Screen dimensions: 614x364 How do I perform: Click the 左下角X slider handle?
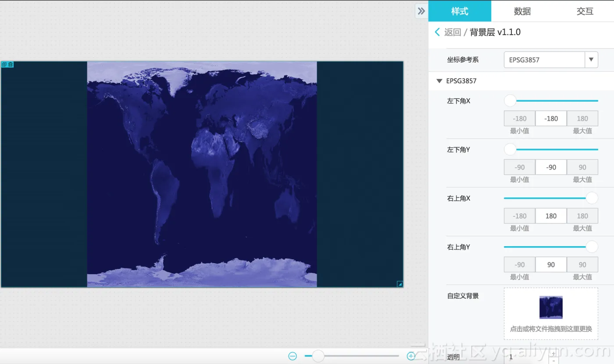coord(510,101)
